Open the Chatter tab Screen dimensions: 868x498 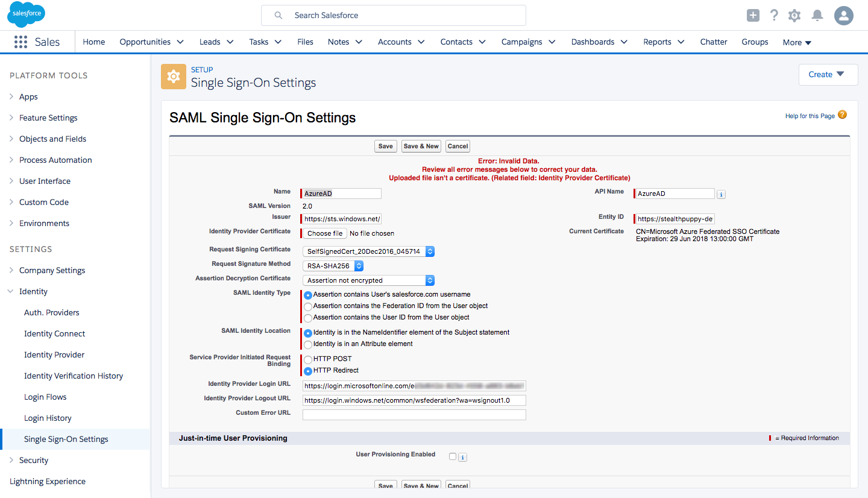click(714, 42)
